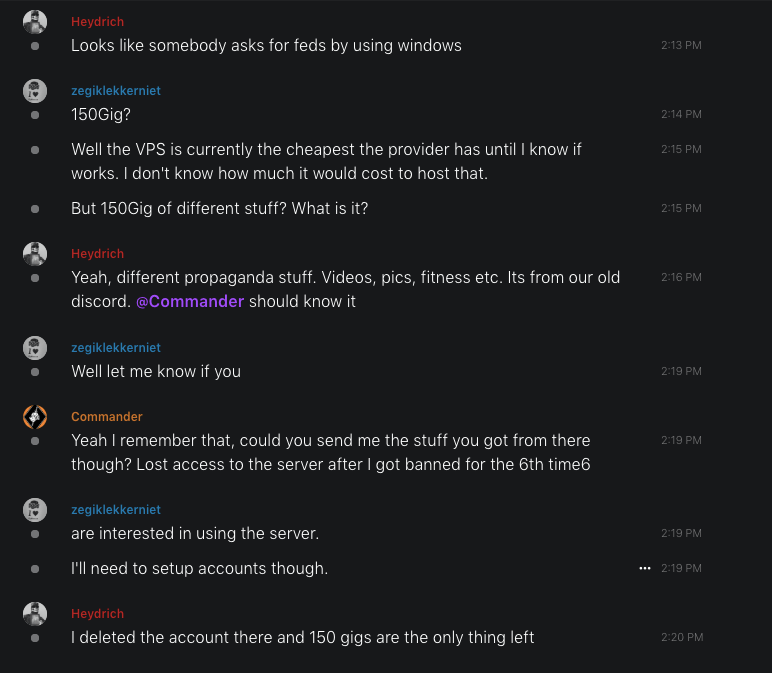Click the "I'll need to setup accounts though." message
Screen dimensions: 772x673
point(199,568)
